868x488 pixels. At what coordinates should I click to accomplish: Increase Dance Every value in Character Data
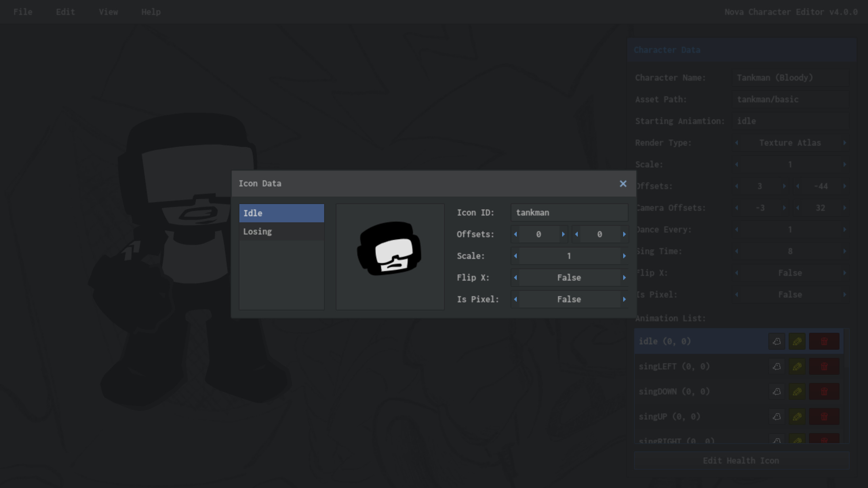(845, 229)
